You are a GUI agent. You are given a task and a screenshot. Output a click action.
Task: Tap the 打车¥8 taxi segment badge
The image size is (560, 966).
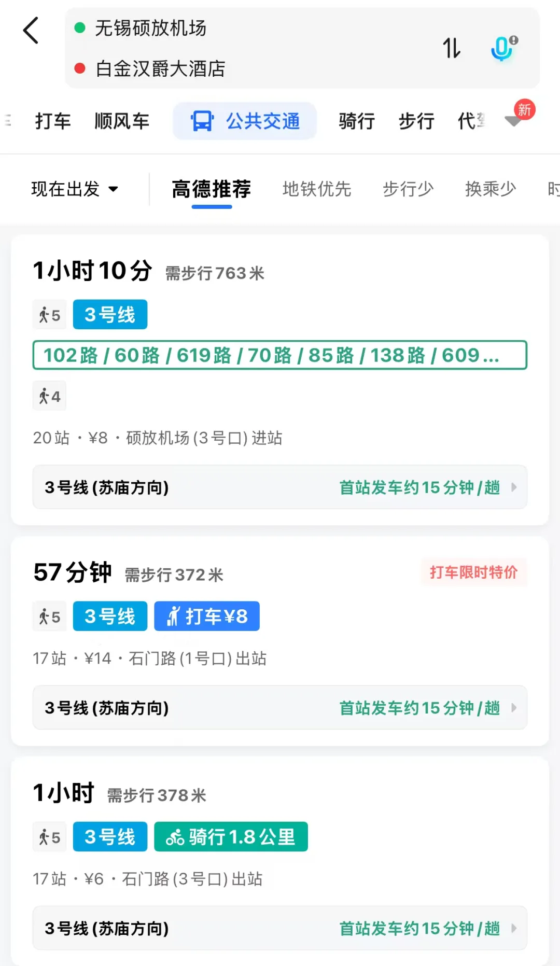tap(207, 616)
